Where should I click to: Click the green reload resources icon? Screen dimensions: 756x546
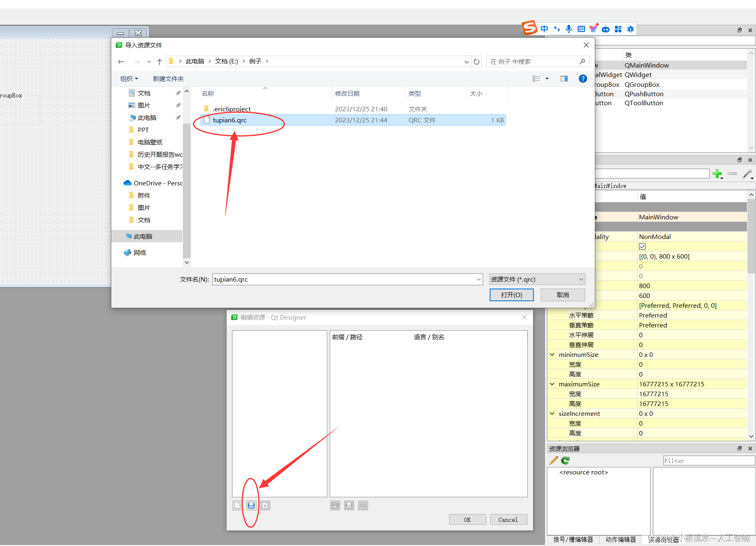click(x=566, y=460)
